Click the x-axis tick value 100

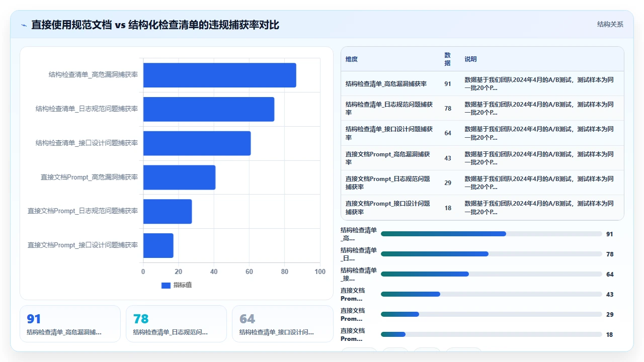tap(320, 272)
